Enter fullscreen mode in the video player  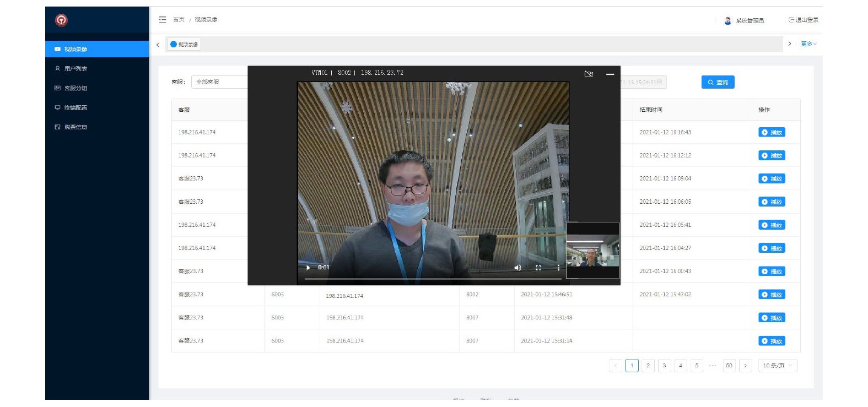click(538, 268)
